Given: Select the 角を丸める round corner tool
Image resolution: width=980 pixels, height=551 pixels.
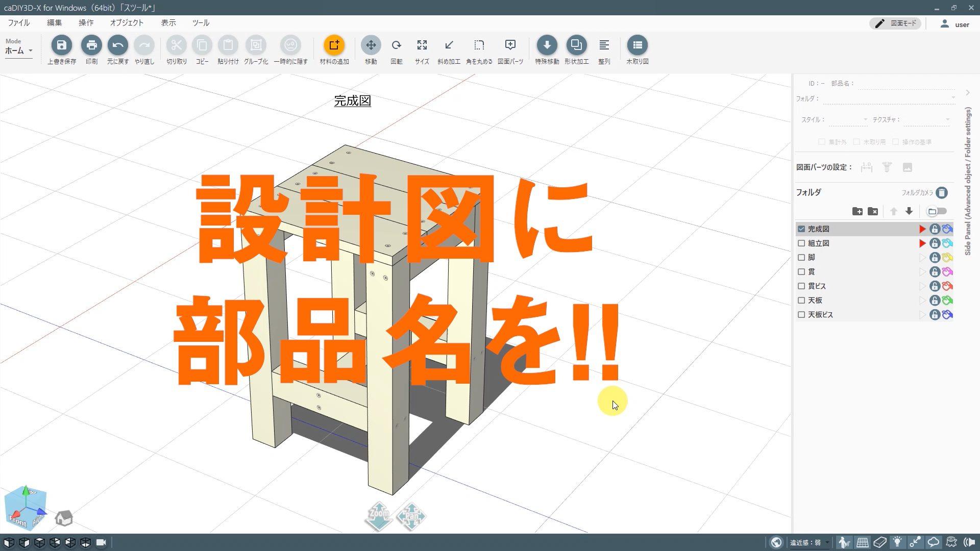Looking at the screenshot, I should 479,45.
